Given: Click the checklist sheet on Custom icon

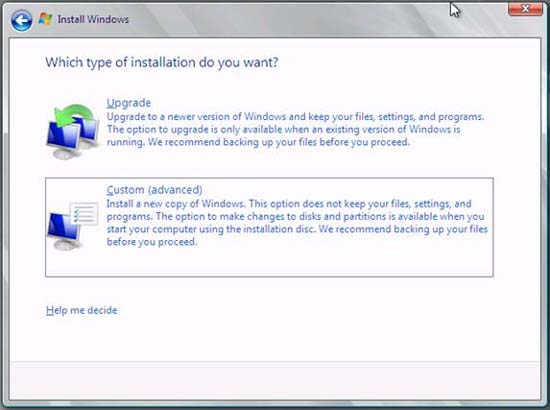Looking at the screenshot, I should pyautogui.click(x=84, y=213).
